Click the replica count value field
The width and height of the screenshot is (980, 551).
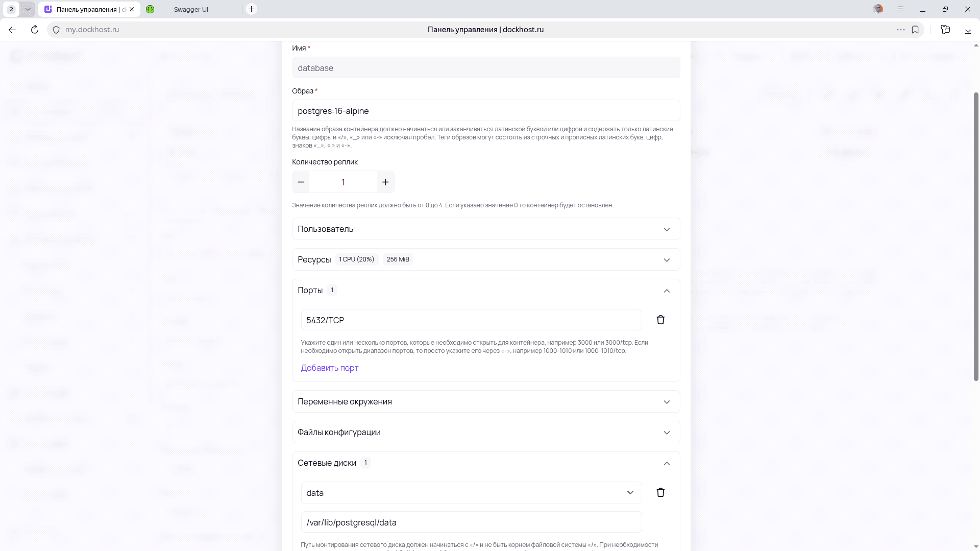point(343,182)
